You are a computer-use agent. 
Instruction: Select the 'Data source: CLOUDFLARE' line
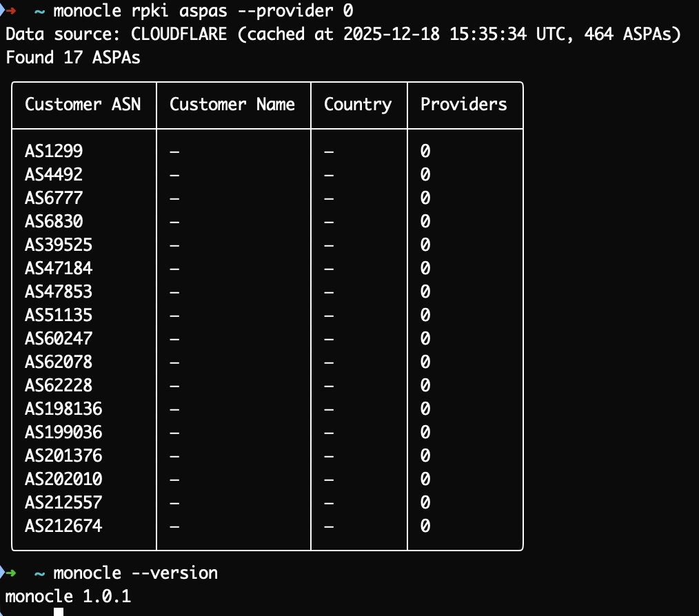click(343, 34)
